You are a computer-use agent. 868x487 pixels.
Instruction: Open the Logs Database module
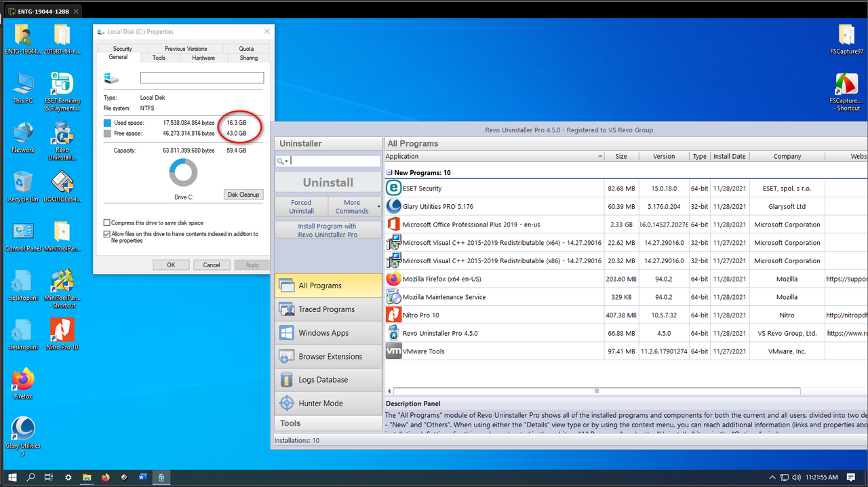tap(328, 380)
